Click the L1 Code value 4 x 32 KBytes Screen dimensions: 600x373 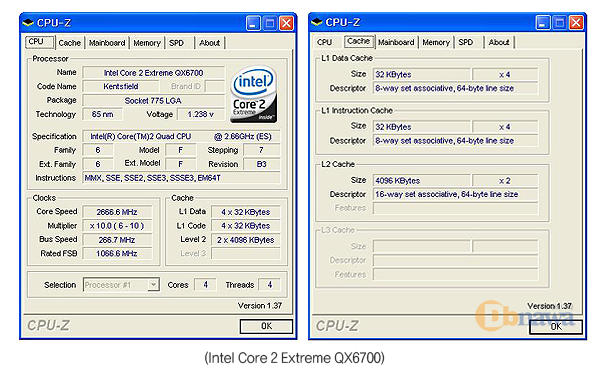(246, 226)
